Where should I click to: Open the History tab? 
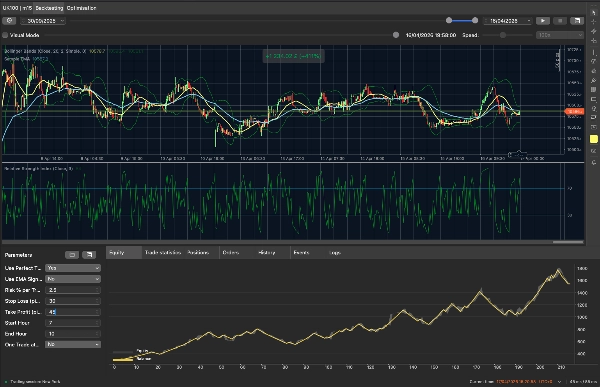point(267,253)
